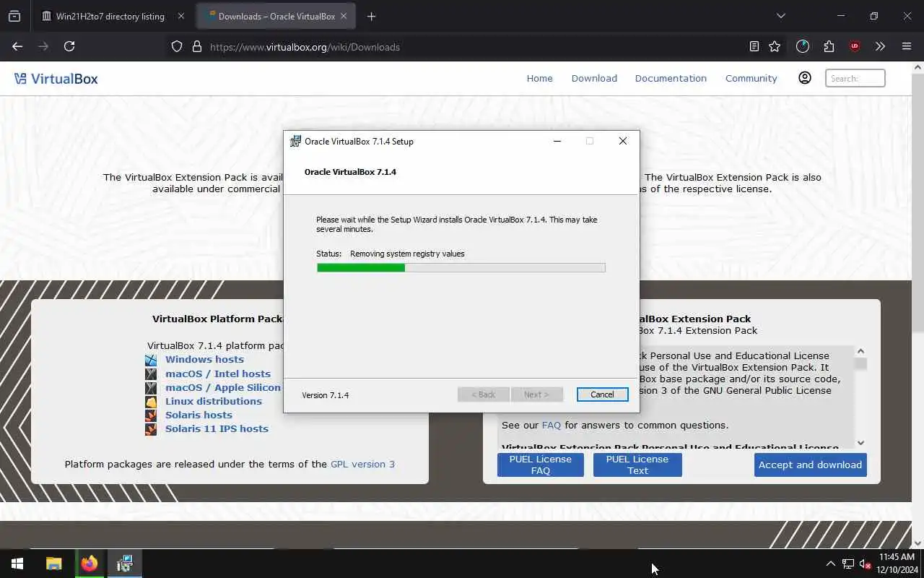
Task: Open the Firefox View icon
Action: (14, 16)
